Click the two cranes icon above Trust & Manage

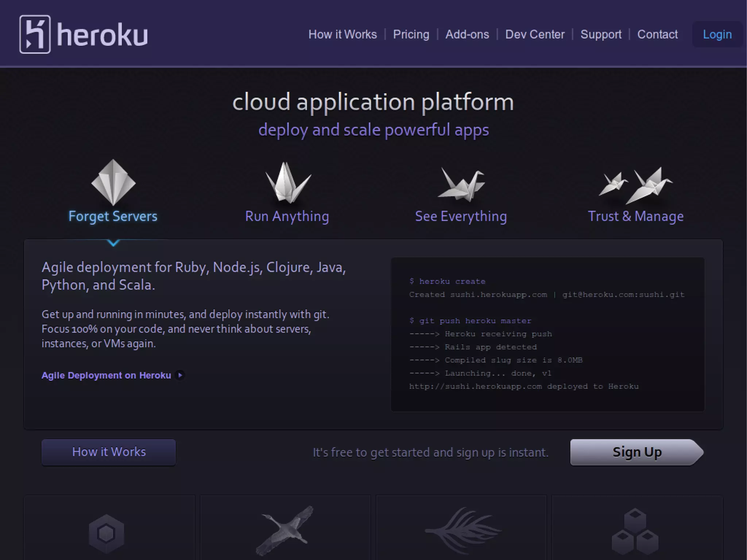[x=636, y=185]
